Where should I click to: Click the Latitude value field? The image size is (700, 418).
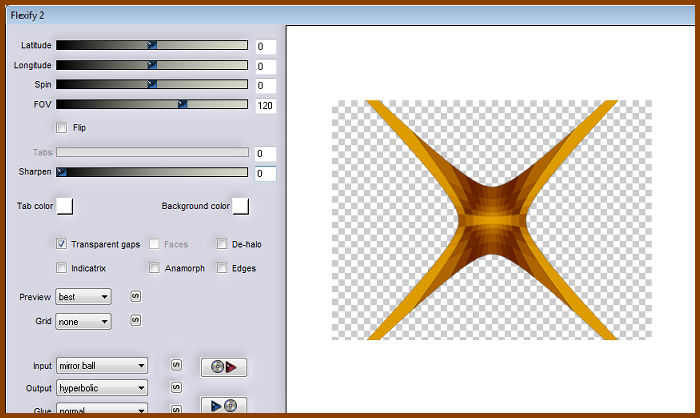265,46
